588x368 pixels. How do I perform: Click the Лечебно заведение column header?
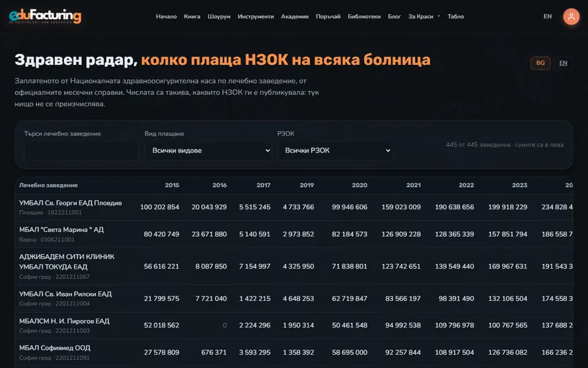[x=49, y=185]
